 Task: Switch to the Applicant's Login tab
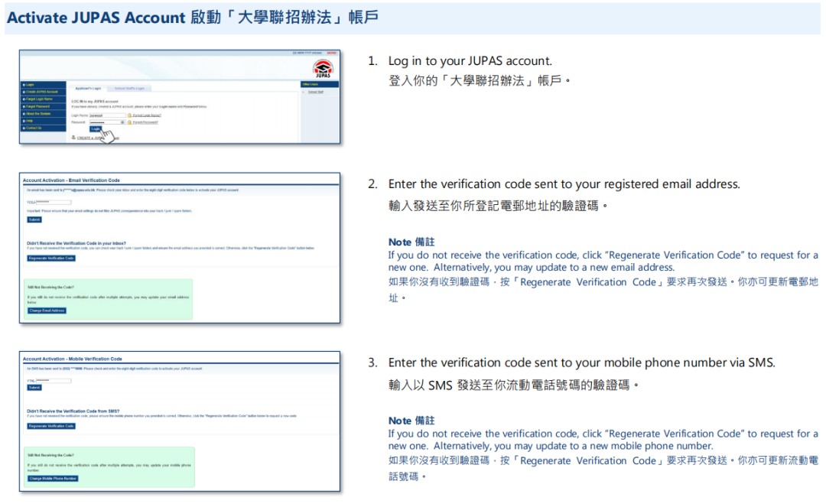coord(86,89)
